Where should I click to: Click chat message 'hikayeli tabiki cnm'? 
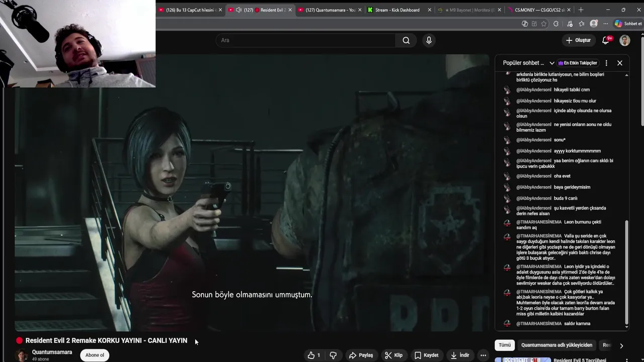pos(572,89)
